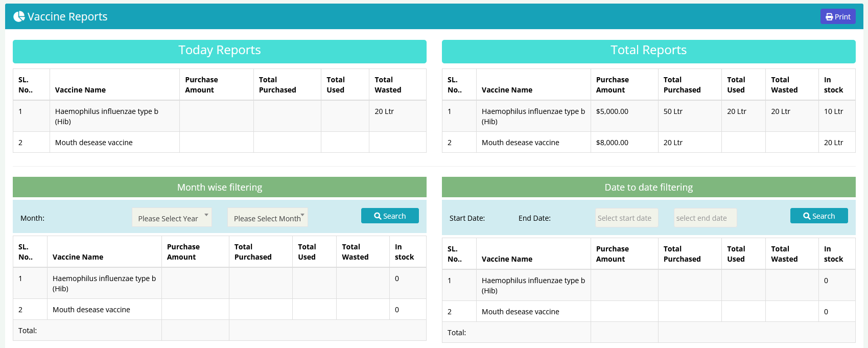Click the Month wise filtering heading

click(x=219, y=188)
